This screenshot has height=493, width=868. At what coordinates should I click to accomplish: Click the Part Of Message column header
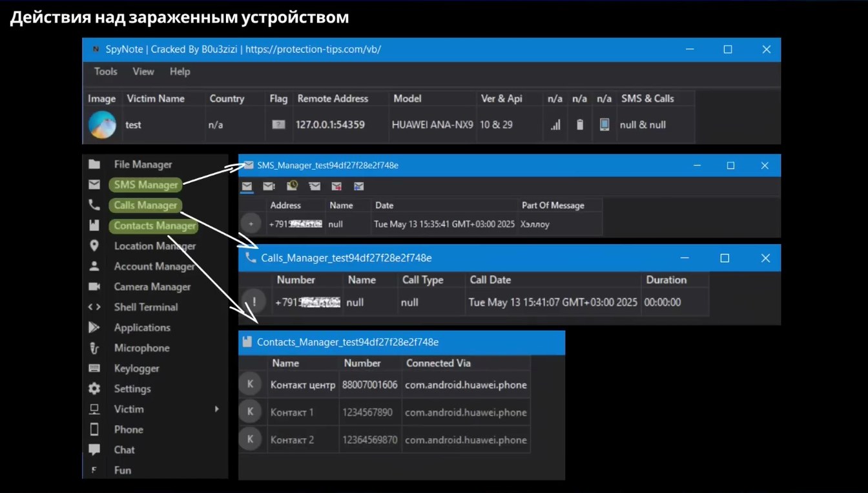point(553,205)
